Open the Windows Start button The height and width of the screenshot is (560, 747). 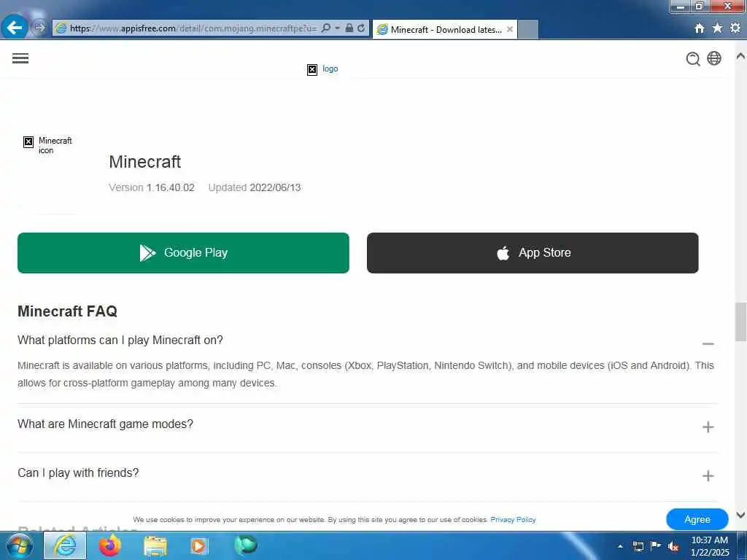(20, 545)
